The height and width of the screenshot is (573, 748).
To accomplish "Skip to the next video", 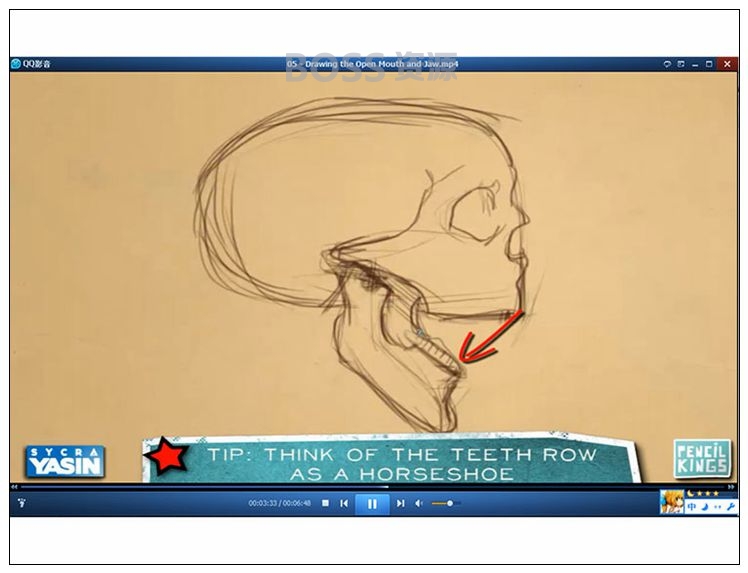I will 401,503.
